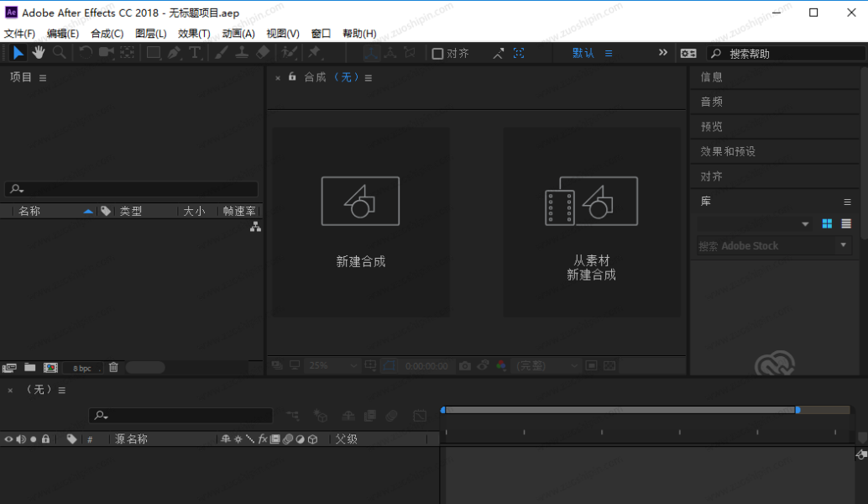This screenshot has height=504, width=868.
Task: Enable the 对齐 snapping checkbox
Action: click(x=437, y=53)
